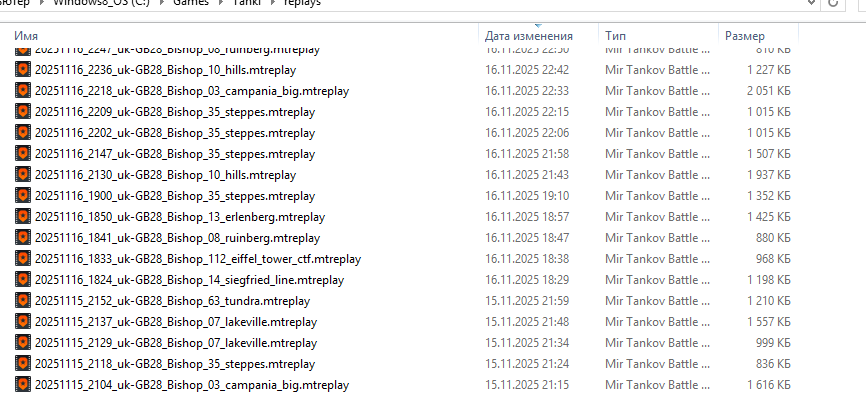
Task: Select file 20251115_2137_uk-GB28_Bishop_07_lakeville.mtreplay
Action: click(176, 322)
